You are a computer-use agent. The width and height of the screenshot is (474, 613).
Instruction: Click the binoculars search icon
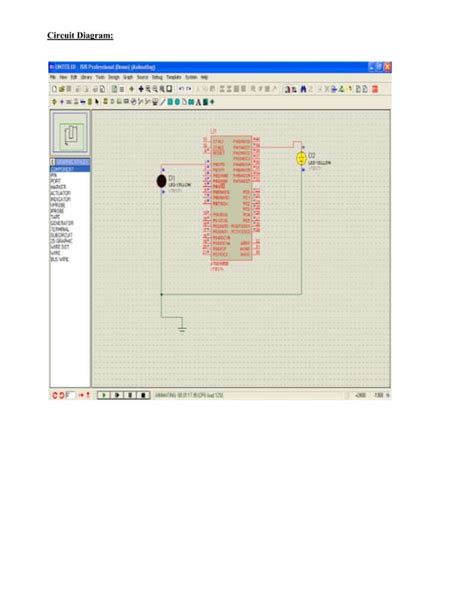tap(303, 89)
